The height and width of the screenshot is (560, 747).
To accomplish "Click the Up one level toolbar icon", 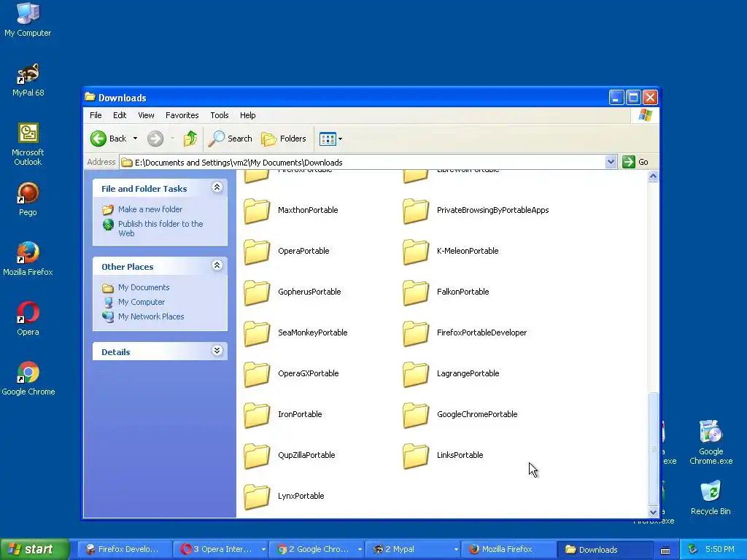I will click(190, 139).
